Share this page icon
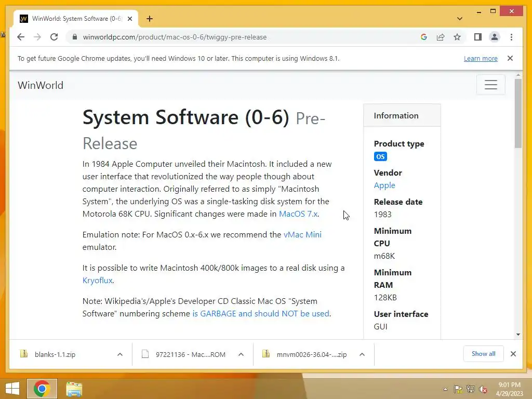532x399 pixels. (x=441, y=37)
